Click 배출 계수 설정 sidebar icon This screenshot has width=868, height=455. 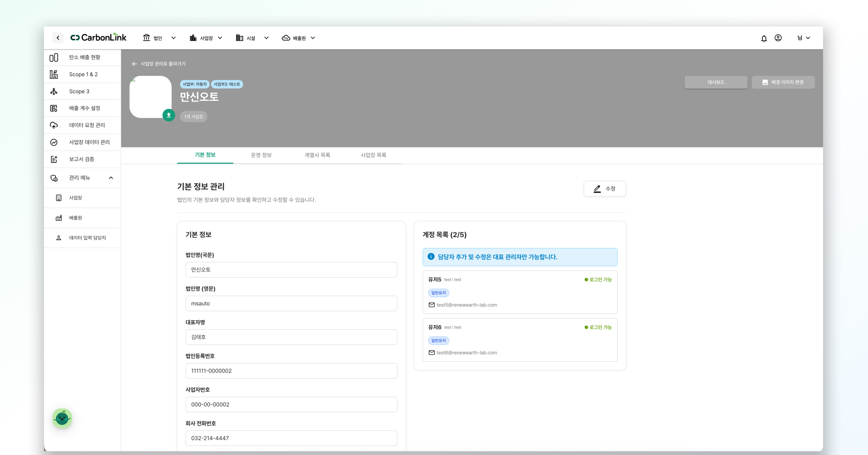[54, 108]
